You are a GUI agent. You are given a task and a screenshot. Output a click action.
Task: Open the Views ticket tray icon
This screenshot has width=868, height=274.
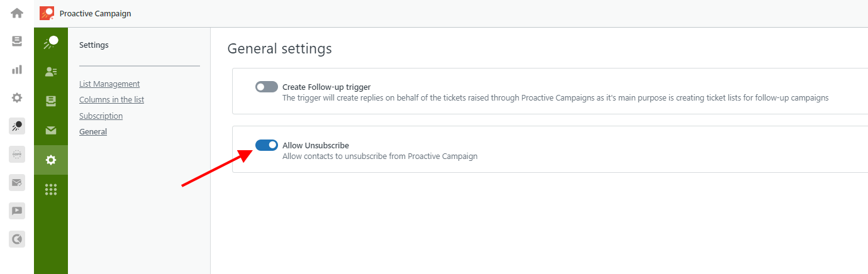click(x=17, y=41)
